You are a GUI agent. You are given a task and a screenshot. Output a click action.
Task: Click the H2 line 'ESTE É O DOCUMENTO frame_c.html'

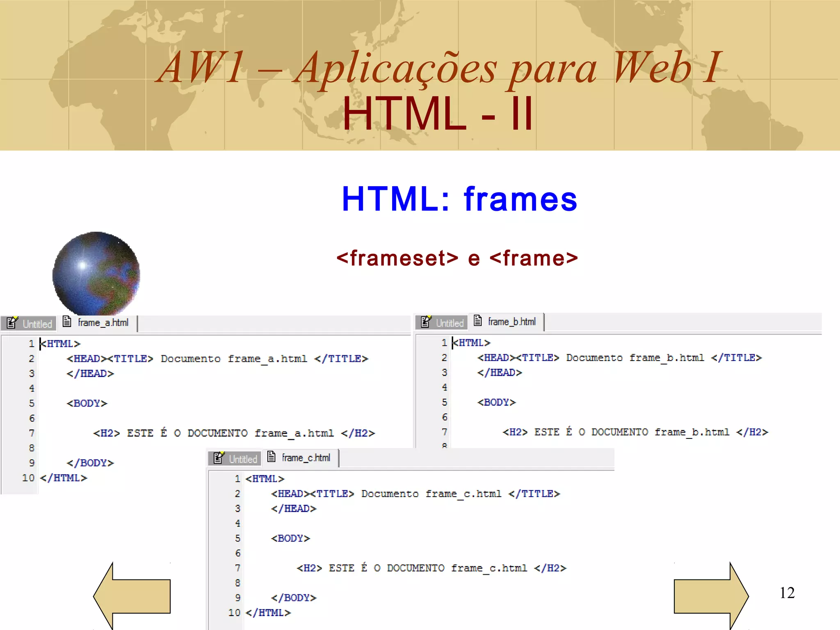(x=431, y=568)
